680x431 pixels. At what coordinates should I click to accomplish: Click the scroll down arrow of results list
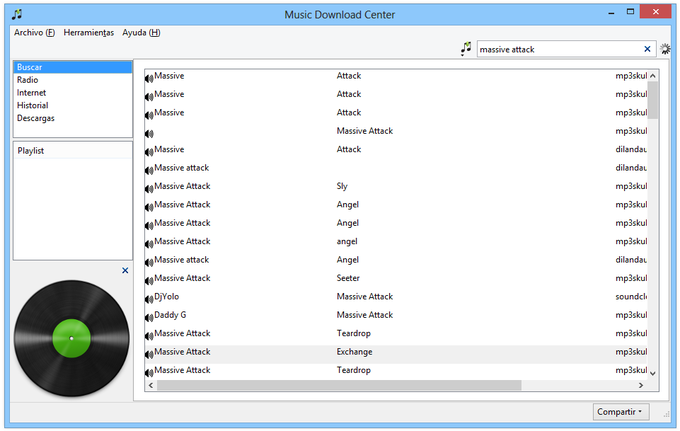pyautogui.click(x=653, y=373)
